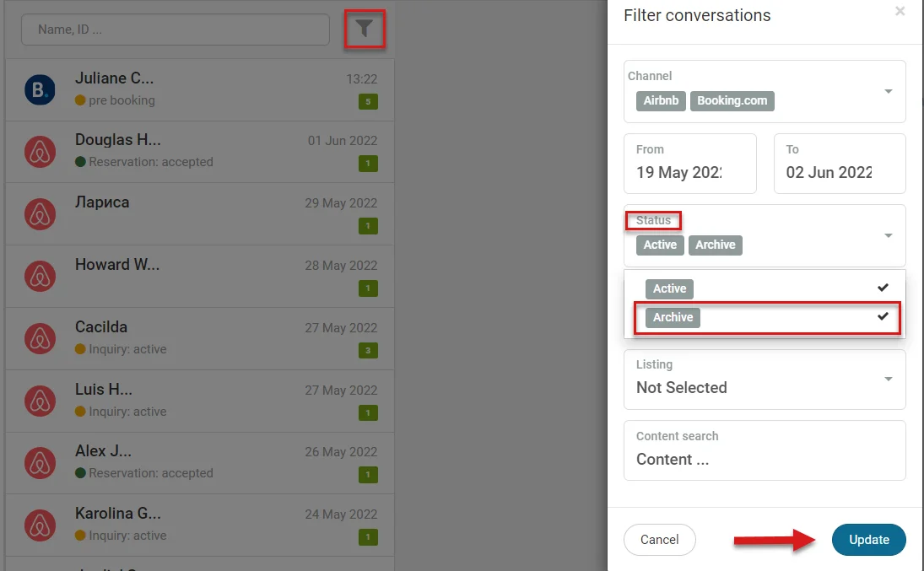This screenshot has height=571, width=924.
Task: Click the Archive tag in Status field
Action: (x=716, y=245)
